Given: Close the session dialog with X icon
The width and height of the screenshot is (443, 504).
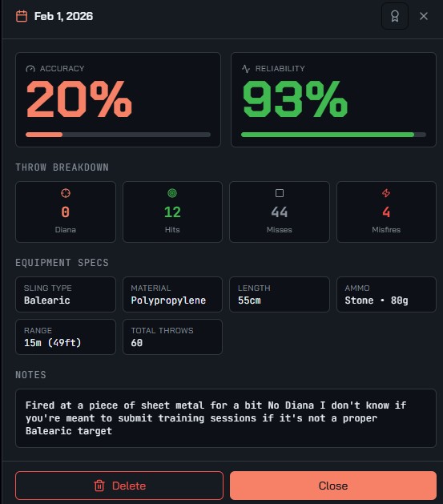Looking at the screenshot, I should point(424,16).
